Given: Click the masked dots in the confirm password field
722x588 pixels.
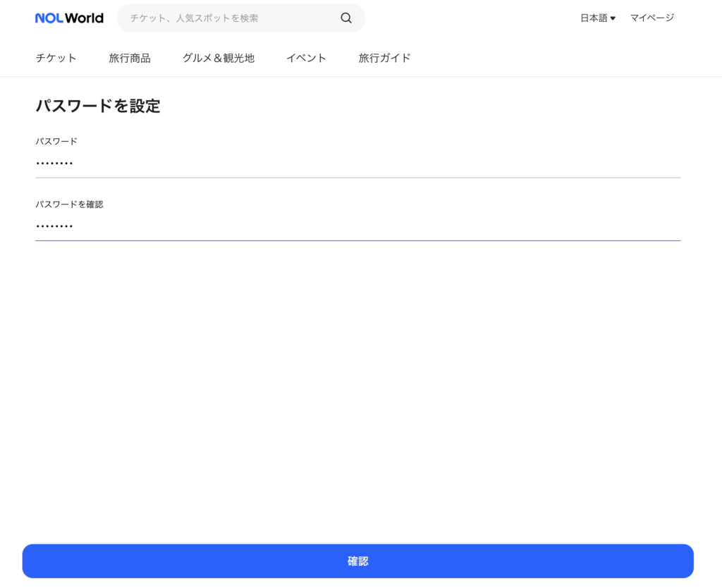Looking at the screenshot, I should 54,227.
